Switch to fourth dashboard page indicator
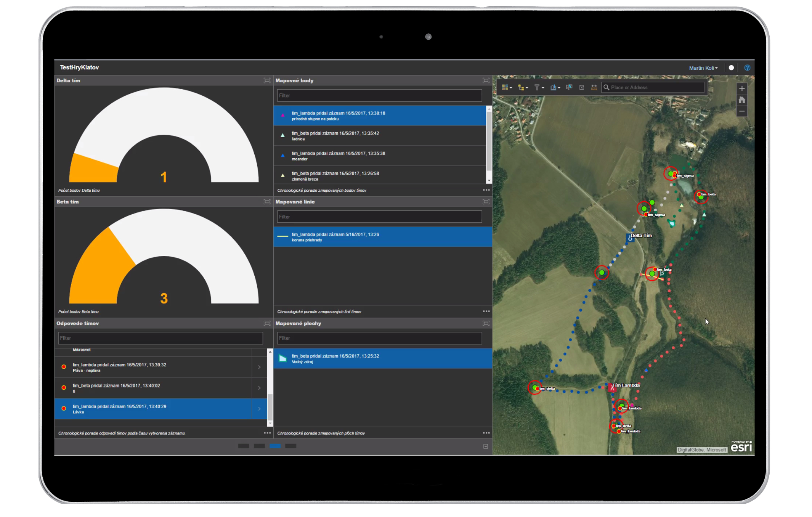812x517 pixels. (290, 446)
